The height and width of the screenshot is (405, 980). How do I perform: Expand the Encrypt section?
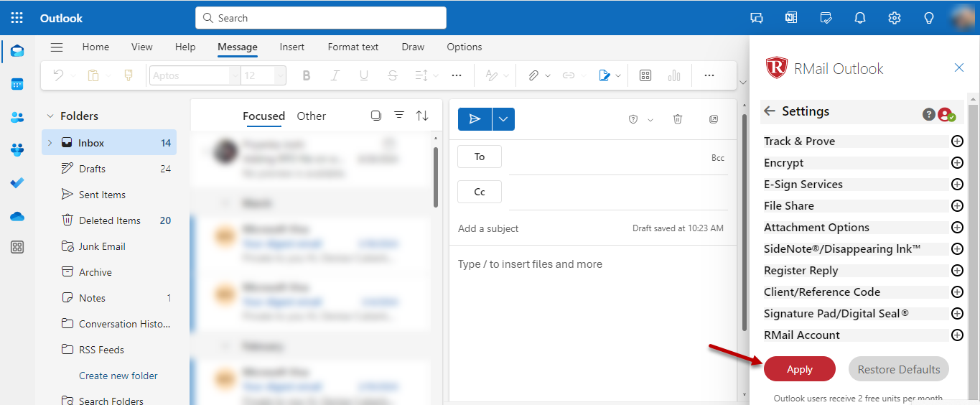point(957,163)
